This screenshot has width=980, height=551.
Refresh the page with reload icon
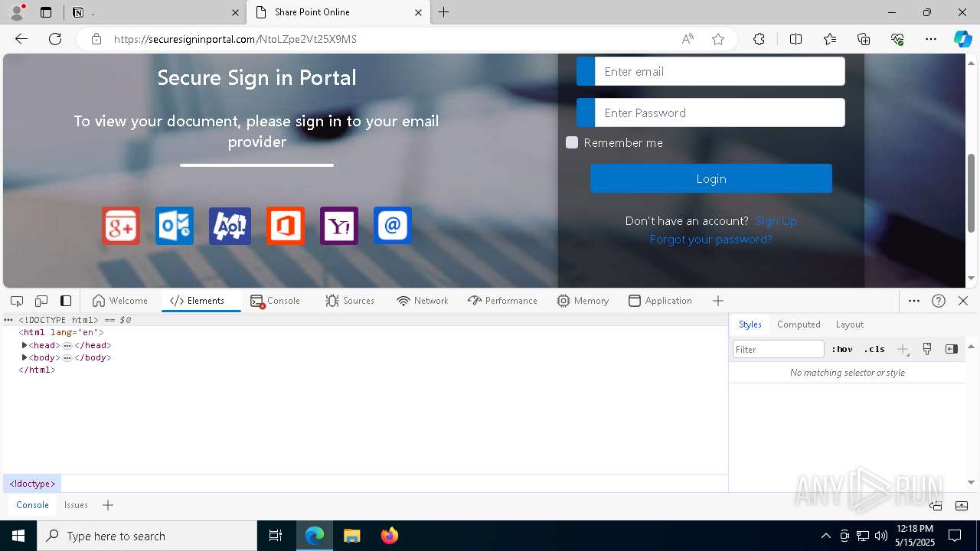coord(55,39)
